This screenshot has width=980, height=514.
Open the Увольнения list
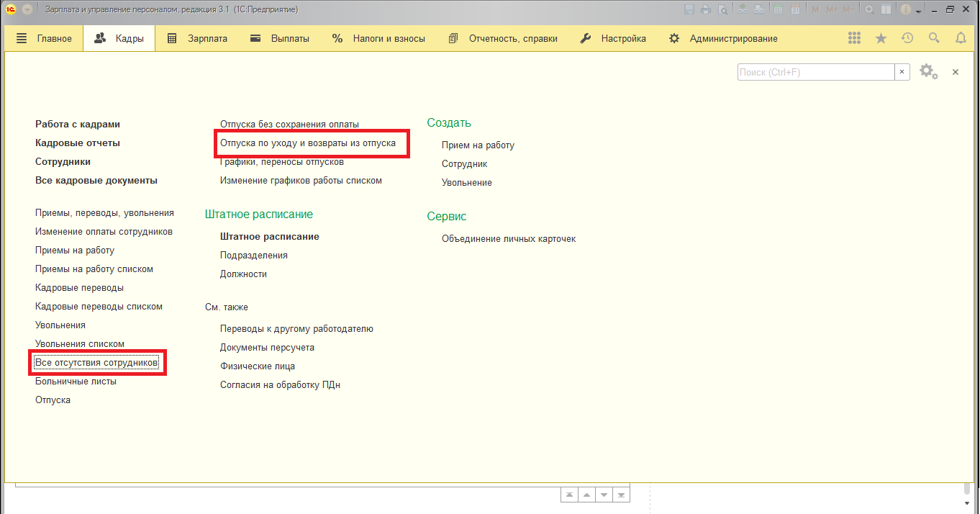pos(60,325)
